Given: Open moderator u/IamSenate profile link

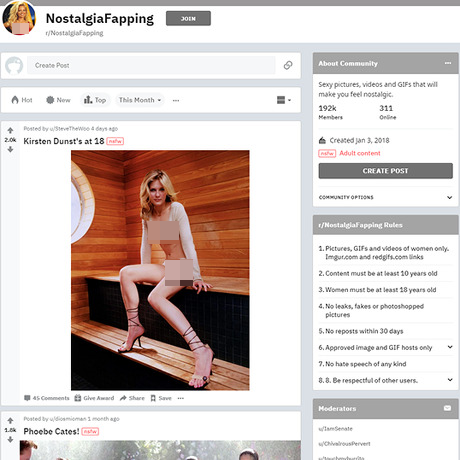Looking at the screenshot, I should pyautogui.click(x=335, y=429).
